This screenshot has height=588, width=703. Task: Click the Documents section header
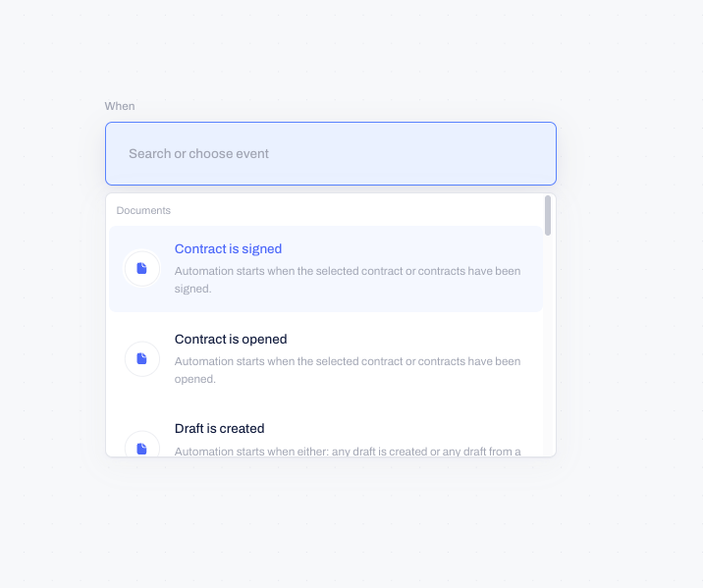pyautogui.click(x=143, y=210)
